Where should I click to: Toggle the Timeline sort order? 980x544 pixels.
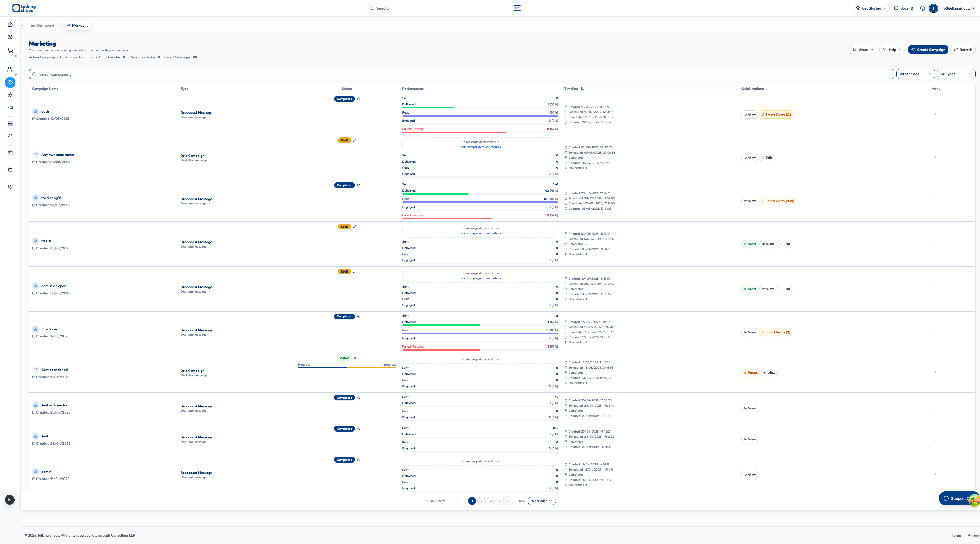[x=582, y=89]
